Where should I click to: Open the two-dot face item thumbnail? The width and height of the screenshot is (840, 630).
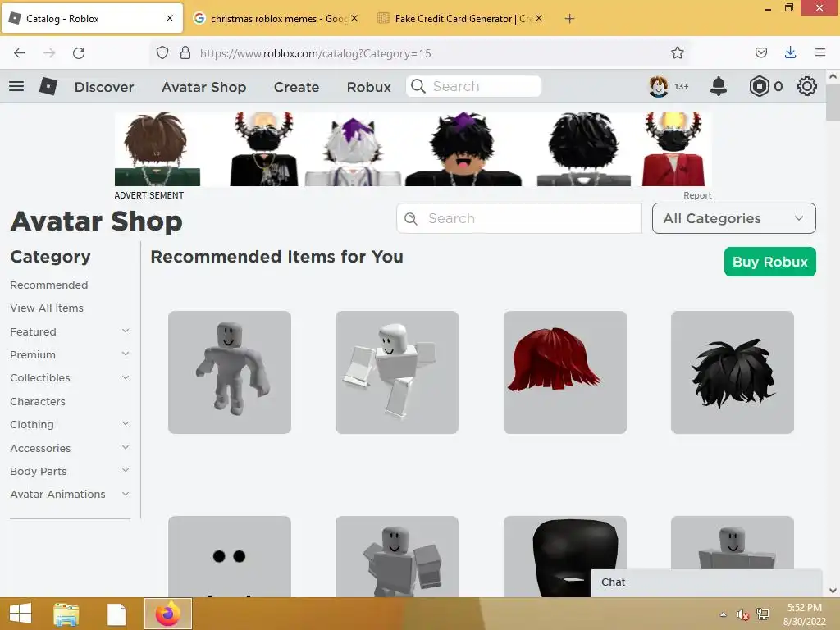pyautogui.click(x=230, y=557)
